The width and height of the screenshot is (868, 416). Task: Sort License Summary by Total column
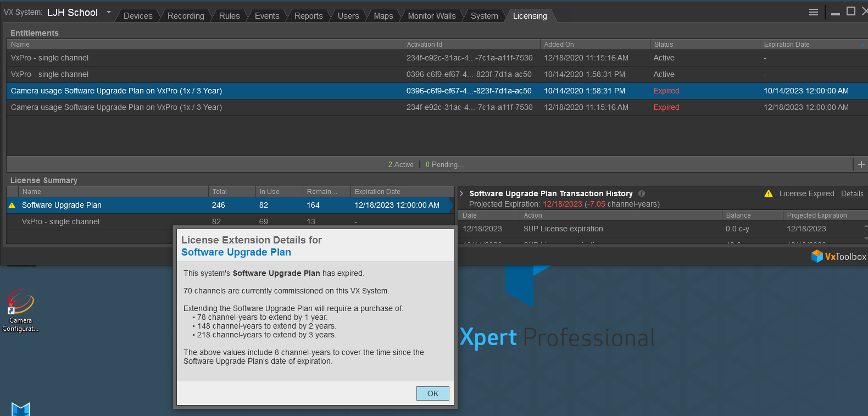tap(232, 192)
